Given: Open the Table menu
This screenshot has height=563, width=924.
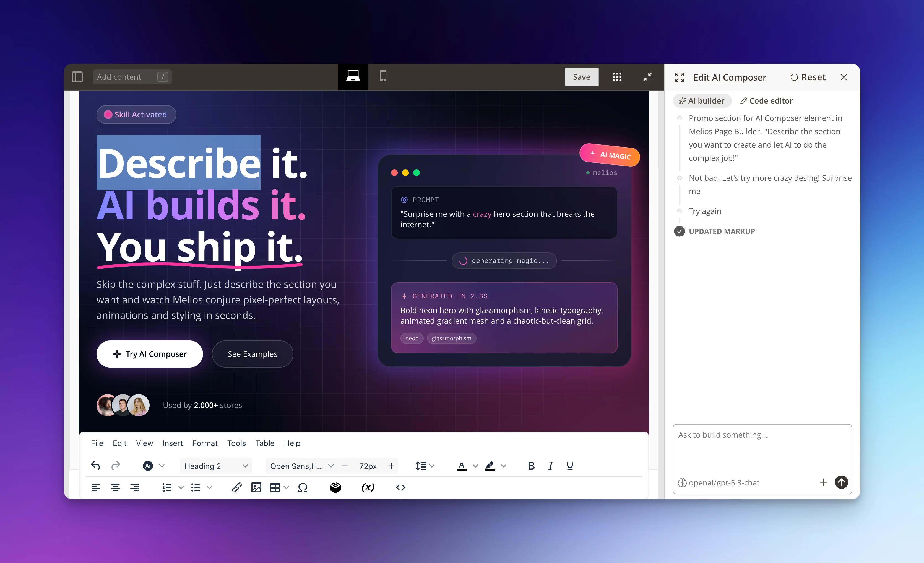Looking at the screenshot, I should tap(265, 443).
